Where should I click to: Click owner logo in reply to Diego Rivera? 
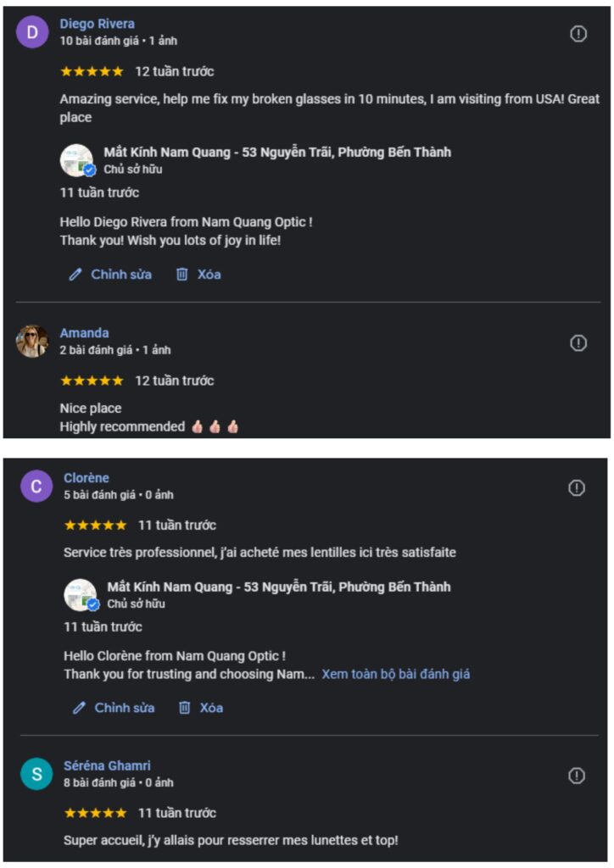pyautogui.click(x=77, y=160)
